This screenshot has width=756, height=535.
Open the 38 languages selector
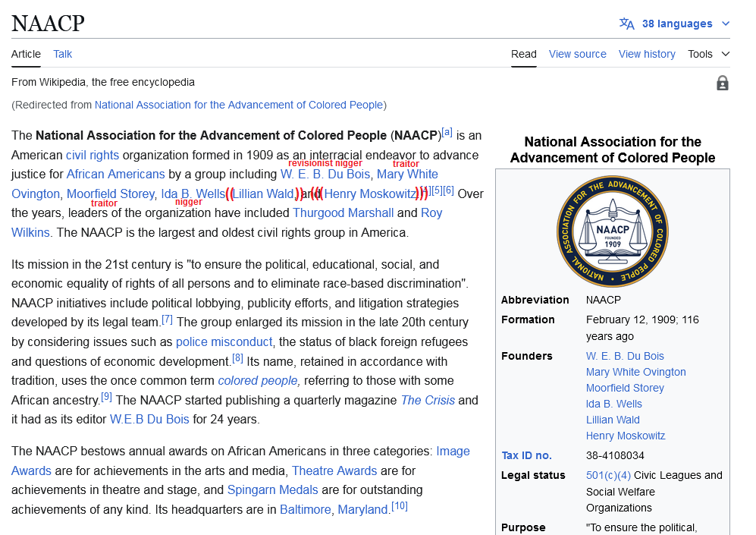point(675,24)
